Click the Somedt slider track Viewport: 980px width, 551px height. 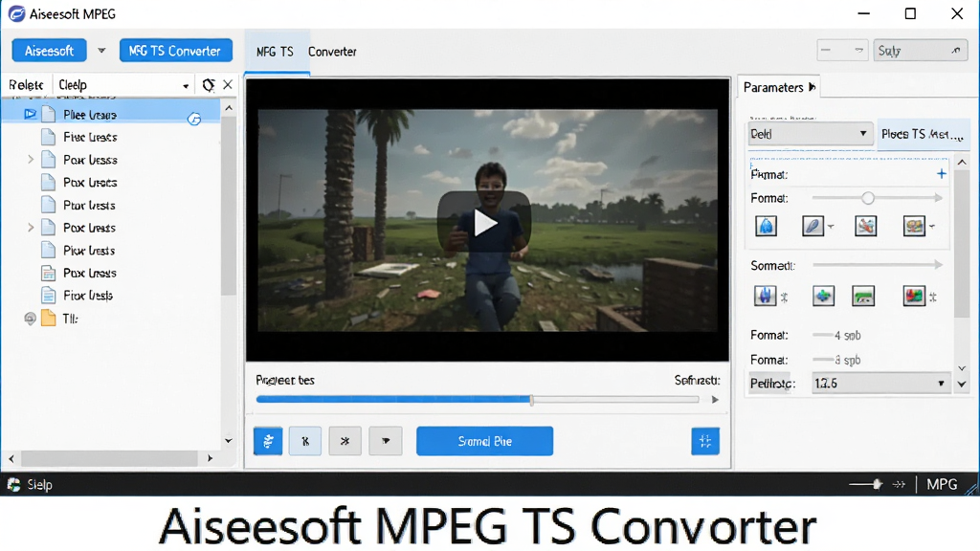pos(877,265)
